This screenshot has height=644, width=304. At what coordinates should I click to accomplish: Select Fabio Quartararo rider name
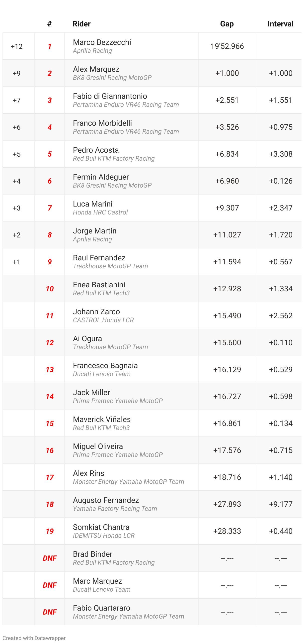click(x=101, y=608)
